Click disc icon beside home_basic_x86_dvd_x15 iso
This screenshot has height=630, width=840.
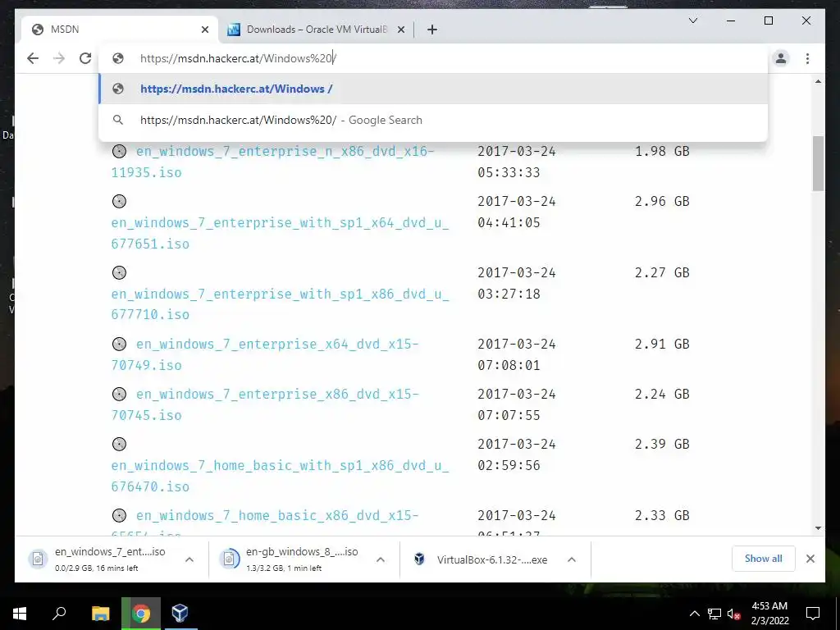click(119, 515)
